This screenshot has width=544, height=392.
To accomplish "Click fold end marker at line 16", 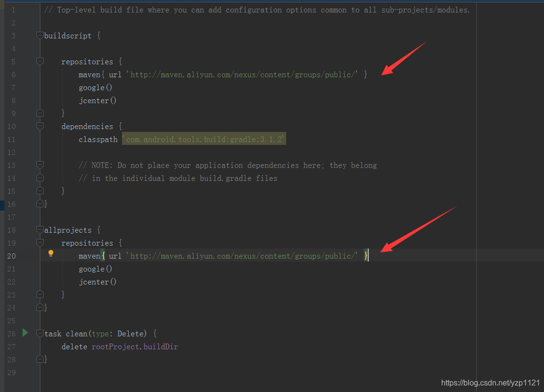I will point(40,203).
